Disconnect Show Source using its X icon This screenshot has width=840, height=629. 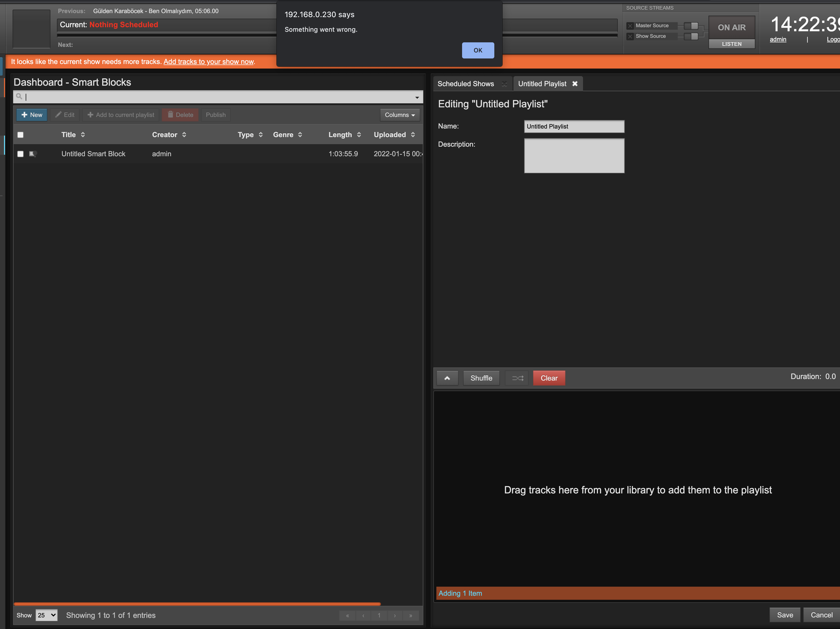point(630,36)
